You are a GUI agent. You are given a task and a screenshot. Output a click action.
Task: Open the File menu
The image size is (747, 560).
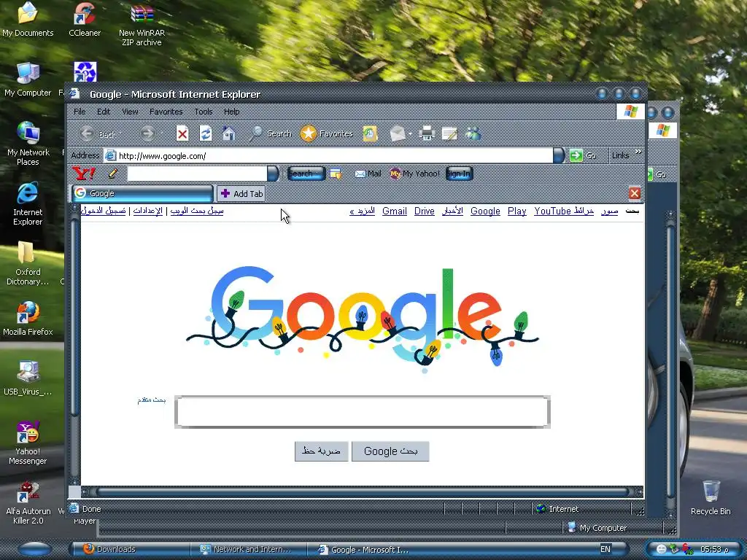coord(80,112)
